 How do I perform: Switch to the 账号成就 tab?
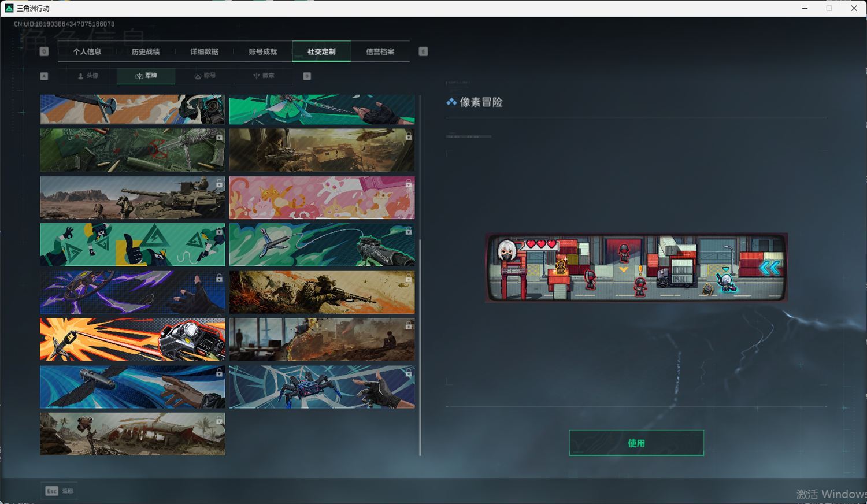coord(263,51)
